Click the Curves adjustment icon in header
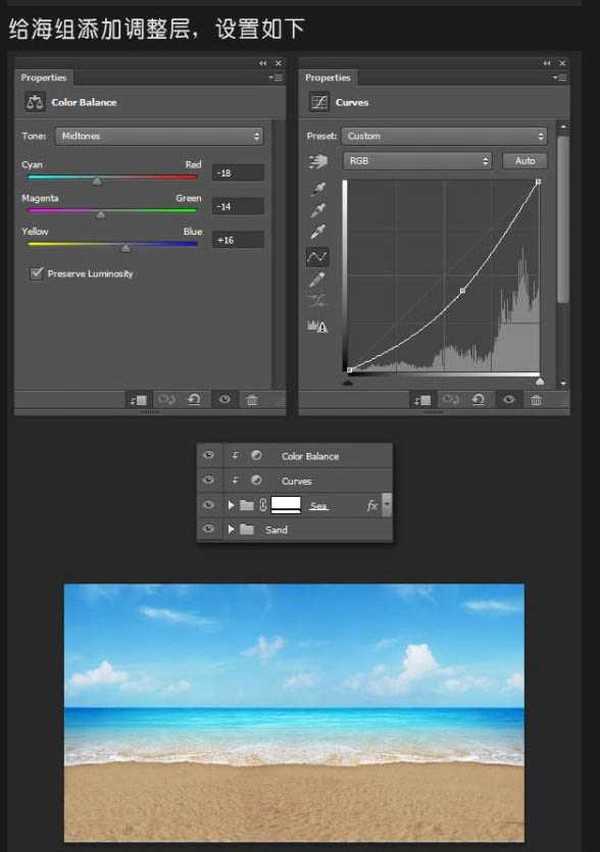The width and height of the screenshot is (600, 852). (319, 102)
